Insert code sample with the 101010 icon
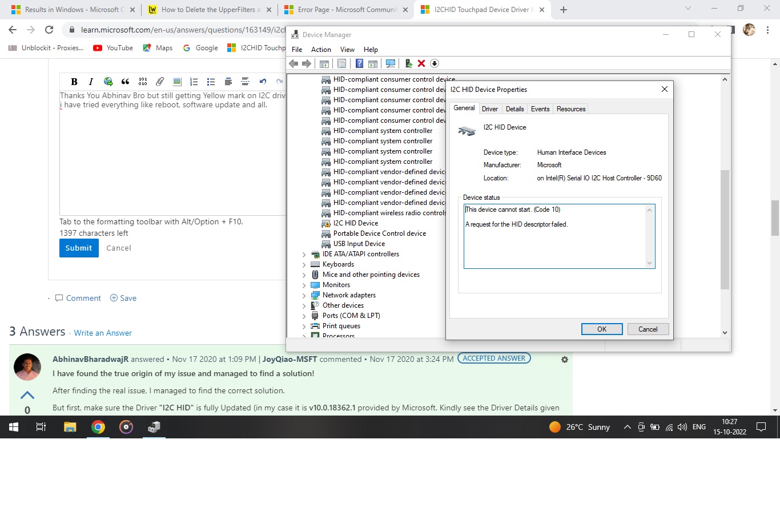The width and height of the screenshot is (780, 532). pyautogui.click(x=143, y=82)
